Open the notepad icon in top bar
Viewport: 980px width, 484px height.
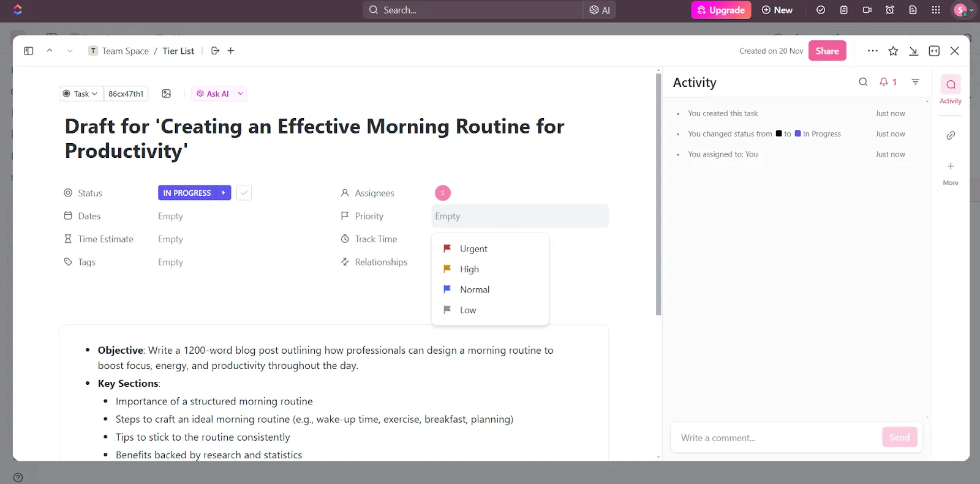click(844, 10)
